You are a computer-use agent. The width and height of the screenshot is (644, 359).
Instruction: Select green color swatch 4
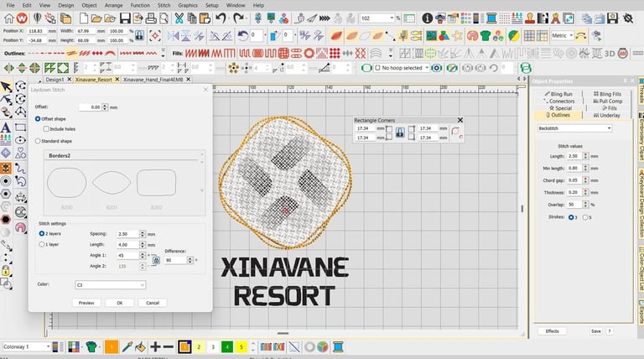[226, 347]
